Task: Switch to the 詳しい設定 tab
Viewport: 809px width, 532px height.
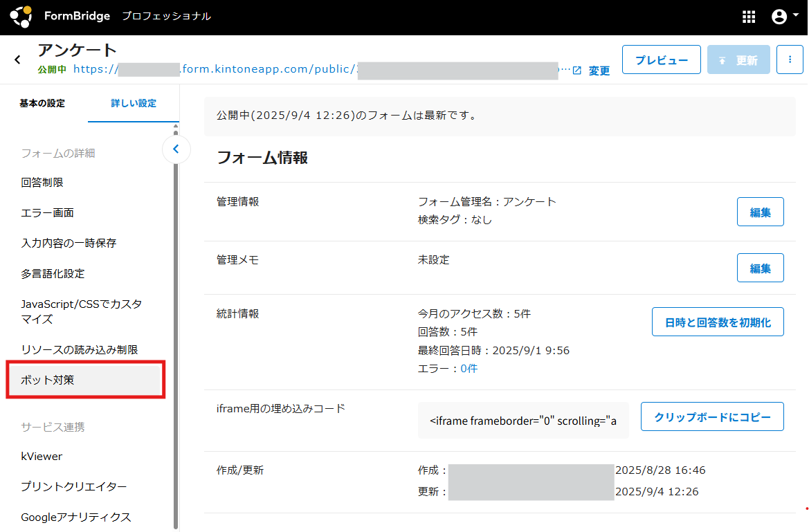Action: (x=134, y=103)
